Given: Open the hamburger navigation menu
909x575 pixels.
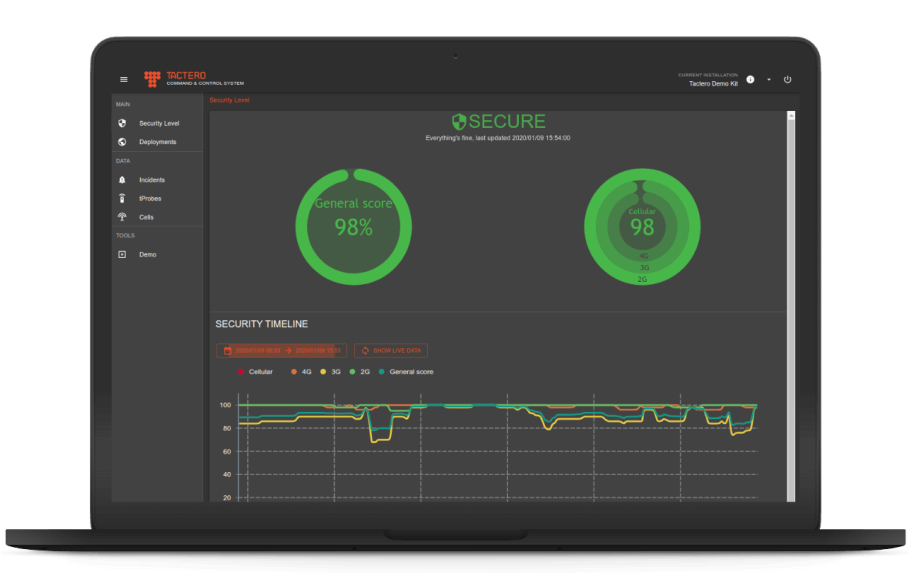Looking at the screenshot, I should coord(123,79).
